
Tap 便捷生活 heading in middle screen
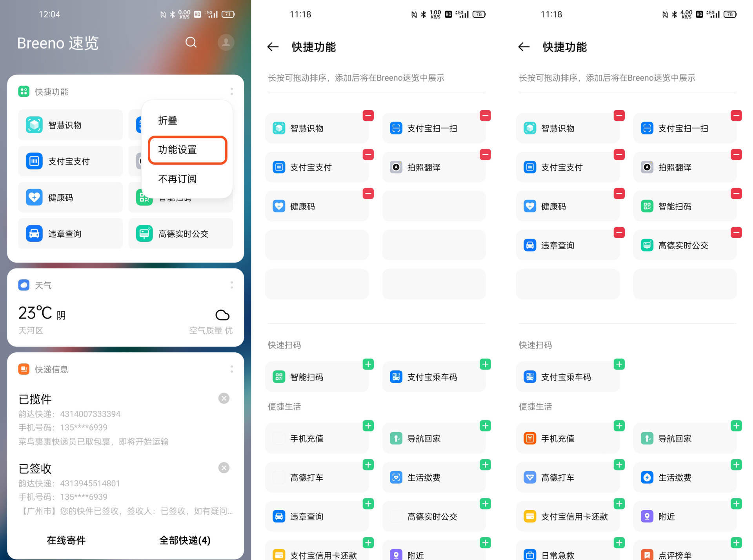pos(284,407)
